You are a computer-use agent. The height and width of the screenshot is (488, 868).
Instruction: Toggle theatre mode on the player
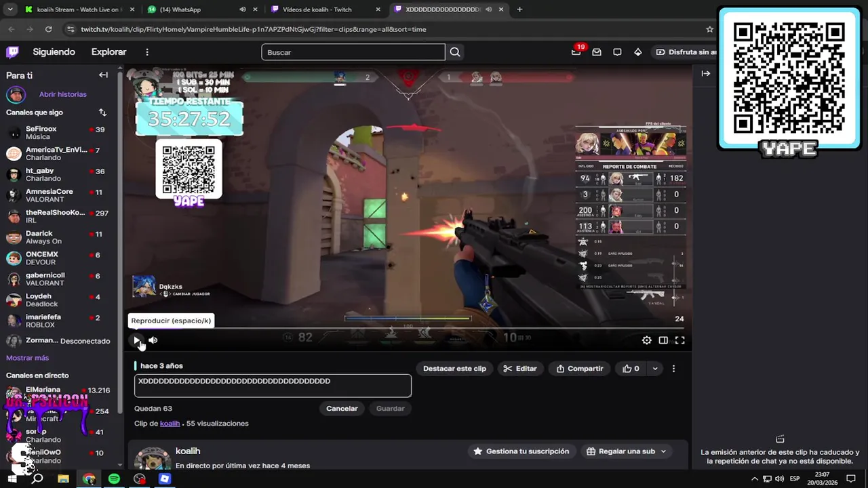click(663, 340)
